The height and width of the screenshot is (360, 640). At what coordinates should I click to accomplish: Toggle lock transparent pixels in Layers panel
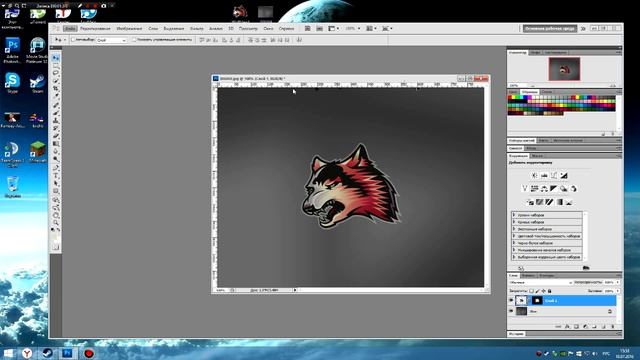531,291
